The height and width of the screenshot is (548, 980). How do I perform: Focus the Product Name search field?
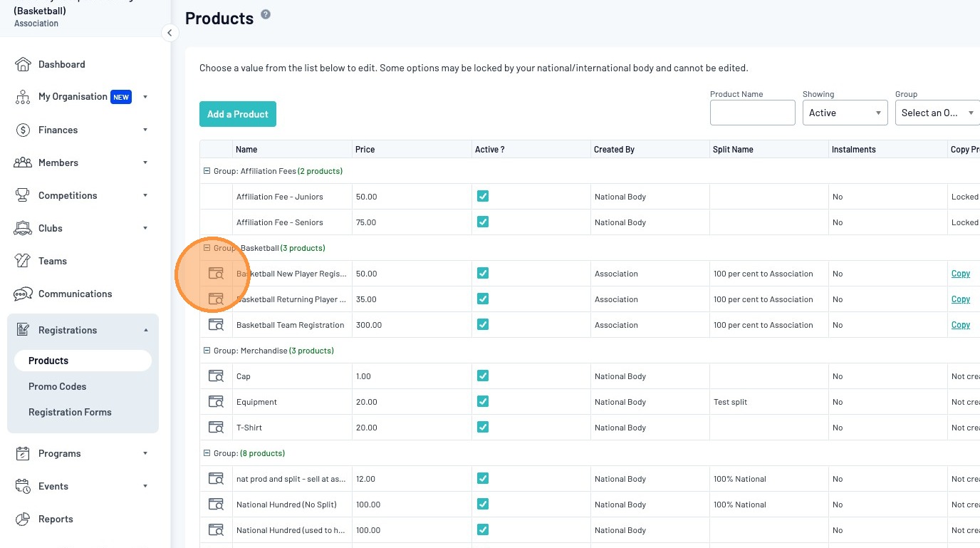(x=752, y=113)
